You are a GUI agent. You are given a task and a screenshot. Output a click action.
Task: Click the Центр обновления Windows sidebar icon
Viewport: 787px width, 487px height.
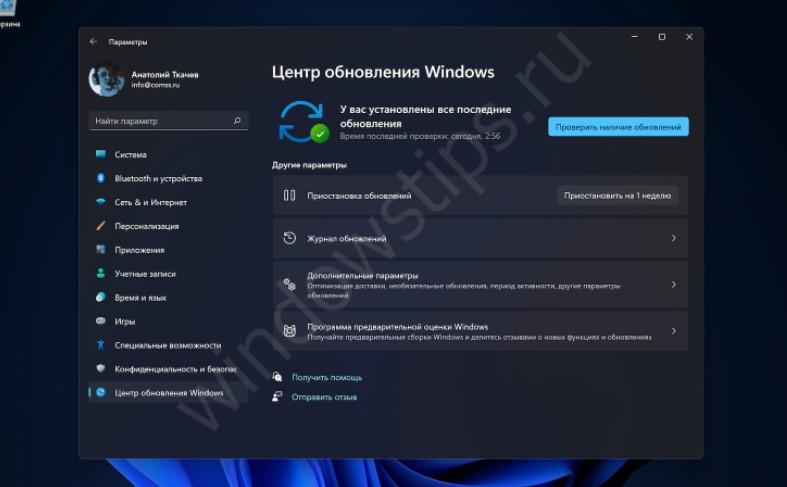[x=100, y=392]
